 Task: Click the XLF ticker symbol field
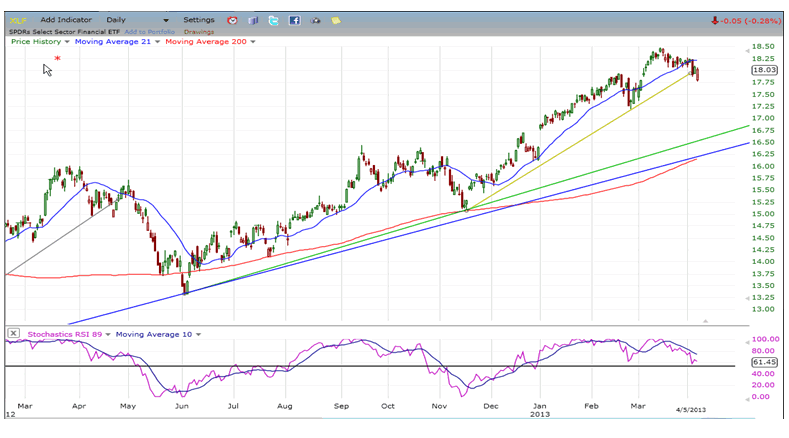19,20
